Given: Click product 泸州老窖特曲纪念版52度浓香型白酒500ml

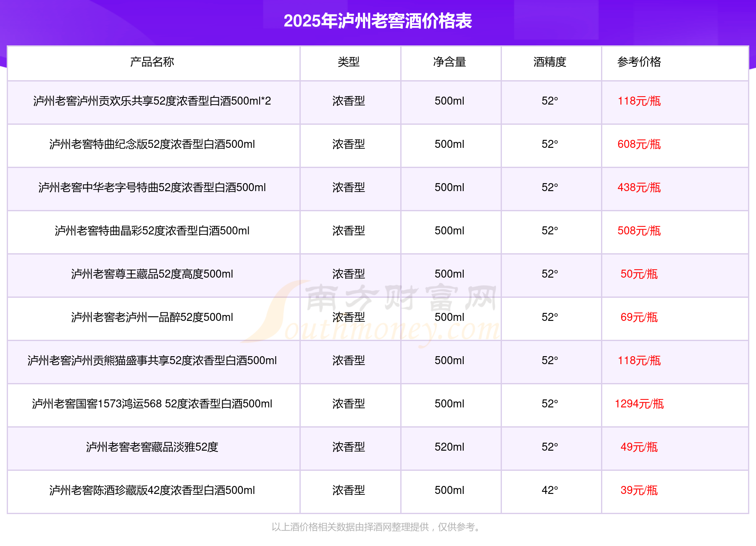Looking at the screenshot, I should 152,144.
